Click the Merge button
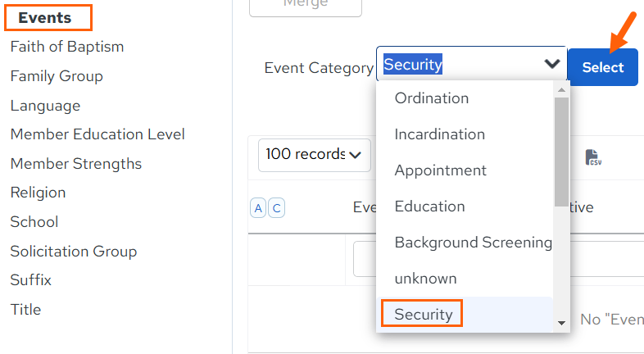Viewport: 644px width, 354px height. point(305,7)
